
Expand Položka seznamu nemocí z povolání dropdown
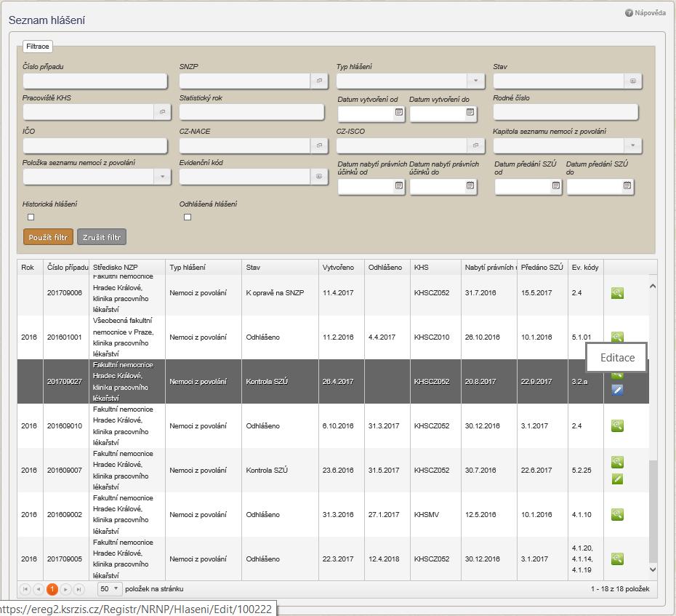point(163,177)
